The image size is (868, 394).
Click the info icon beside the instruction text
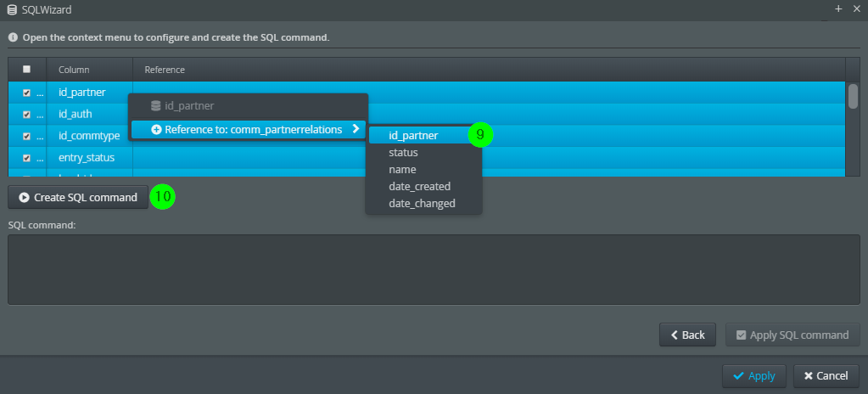coord(13,37)
